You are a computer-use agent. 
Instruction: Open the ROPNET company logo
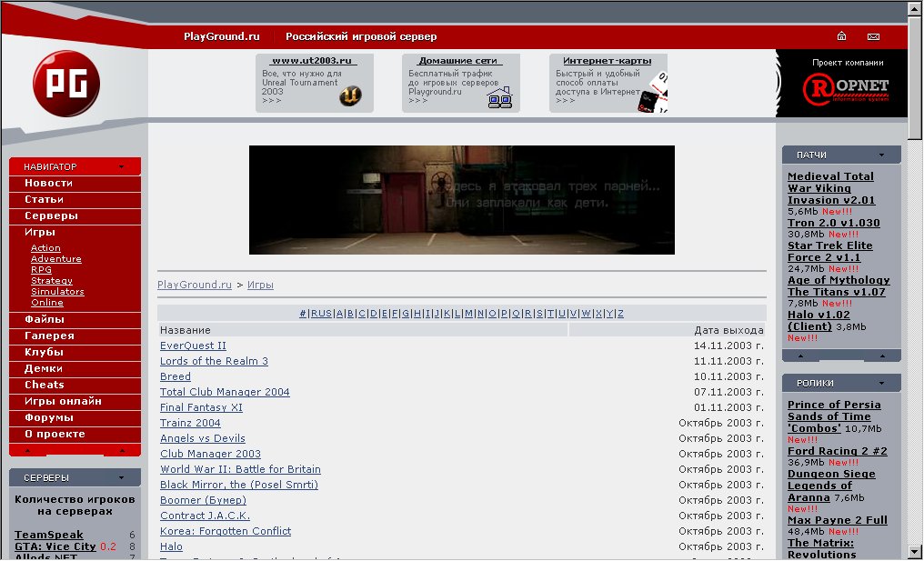(845, 90)
